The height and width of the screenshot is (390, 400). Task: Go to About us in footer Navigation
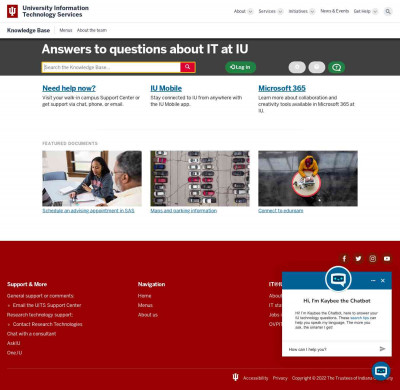click(148, 315)
